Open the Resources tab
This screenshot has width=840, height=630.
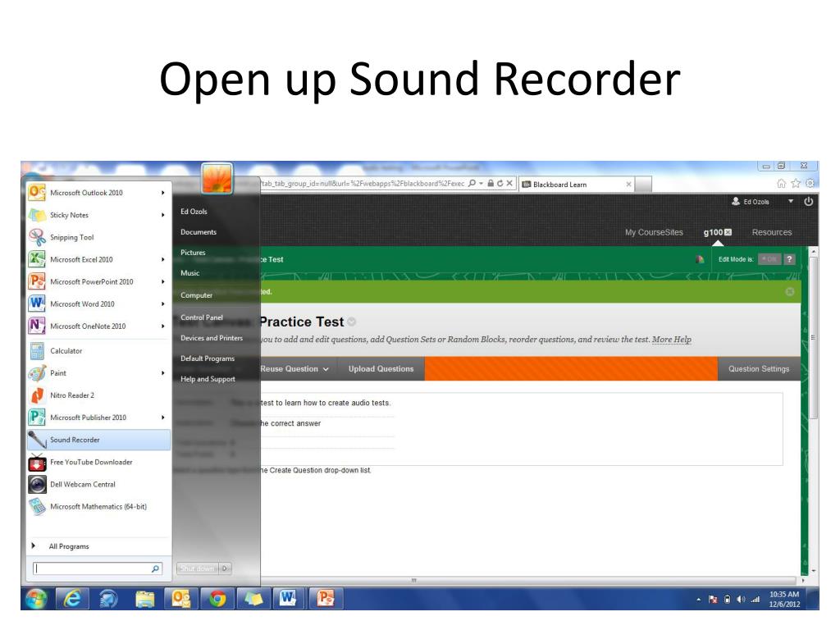(771, 232)
